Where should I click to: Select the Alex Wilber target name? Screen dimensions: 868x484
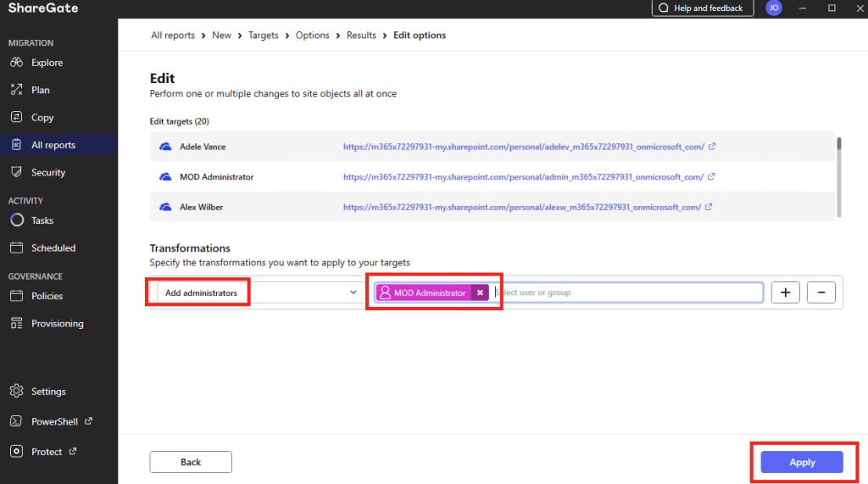tap(202, 207)
